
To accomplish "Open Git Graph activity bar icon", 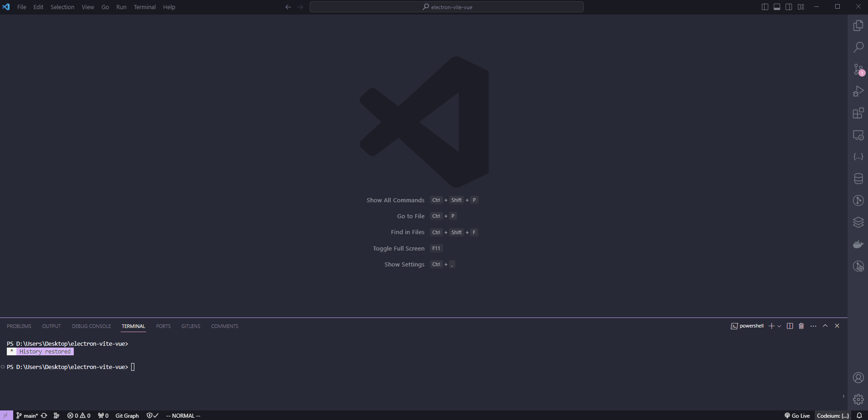I will click(x=858, y=200).
